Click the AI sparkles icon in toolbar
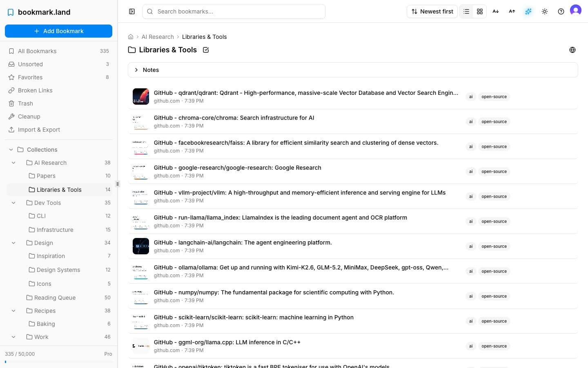The width and height of the screenshot is (588, 368). 528,11
